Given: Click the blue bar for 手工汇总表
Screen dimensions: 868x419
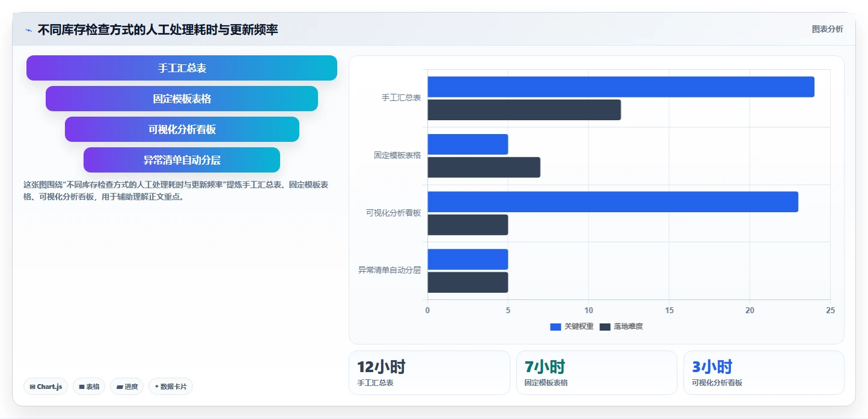Looking at the screenshot, I should point(621,87).
